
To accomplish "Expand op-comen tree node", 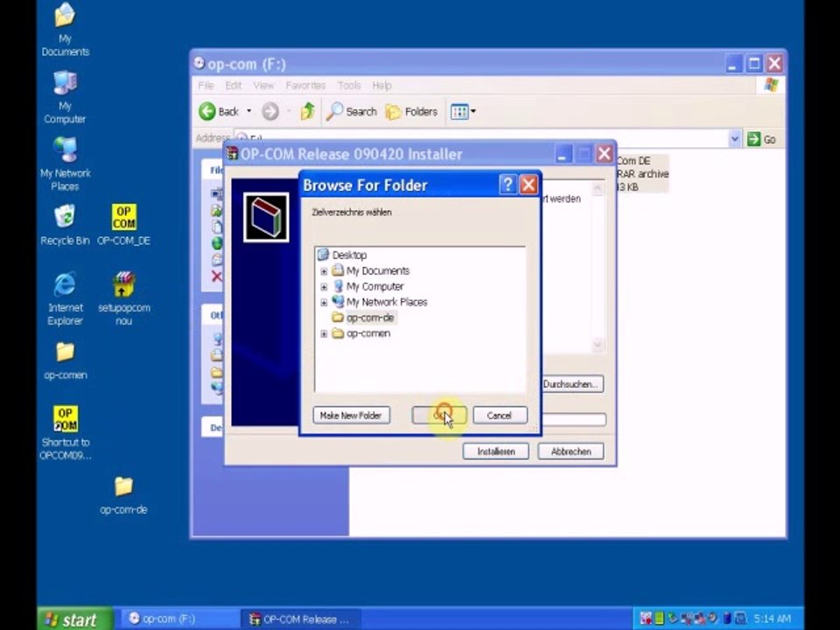I will [324, 333].
